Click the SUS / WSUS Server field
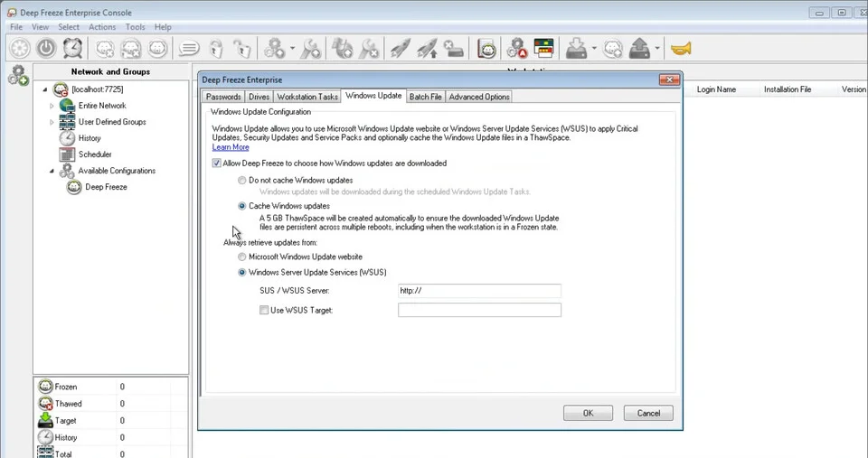 click(x=479, y=290)
